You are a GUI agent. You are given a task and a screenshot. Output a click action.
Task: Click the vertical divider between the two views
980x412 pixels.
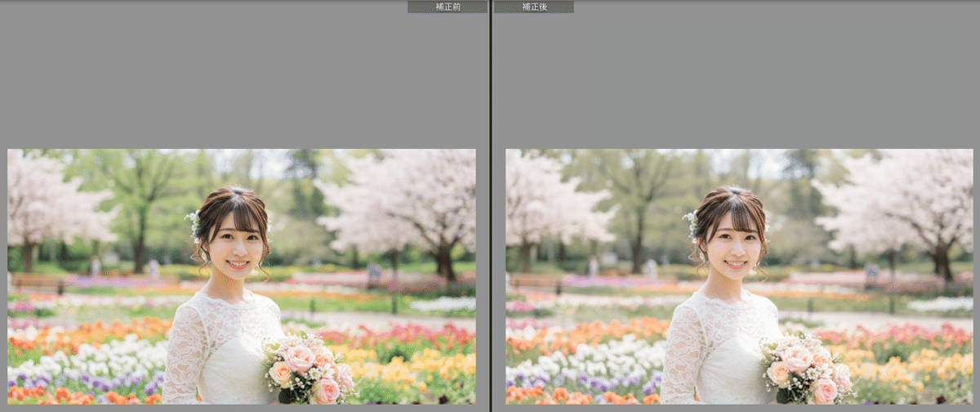coord(490,204)
